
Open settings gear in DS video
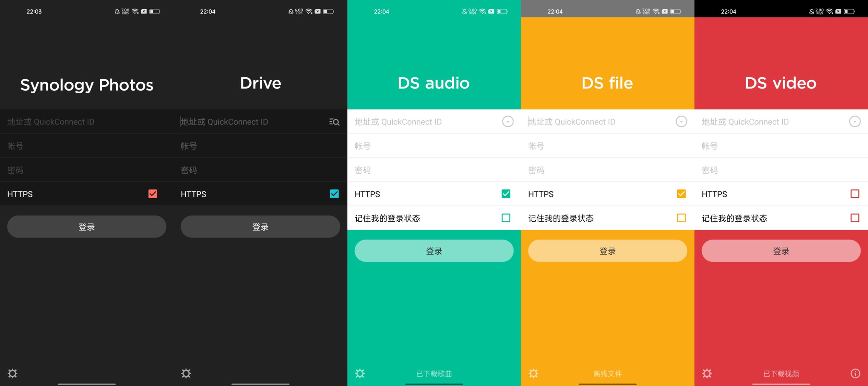pyautogui.click(x=707, y=374)
